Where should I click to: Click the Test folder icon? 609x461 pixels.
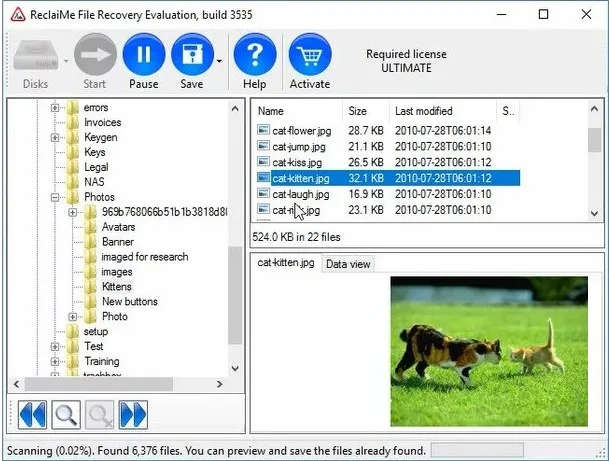point(73,346)
